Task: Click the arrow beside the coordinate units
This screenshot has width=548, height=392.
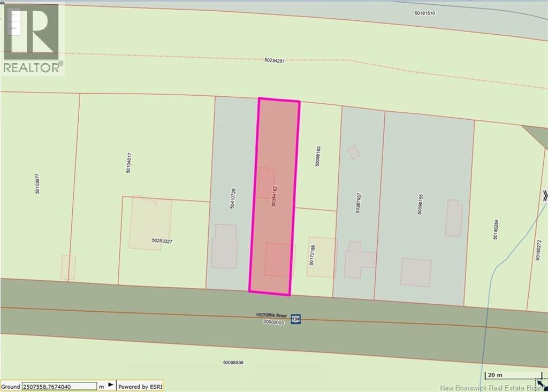Action: click(x=111, y=385)
